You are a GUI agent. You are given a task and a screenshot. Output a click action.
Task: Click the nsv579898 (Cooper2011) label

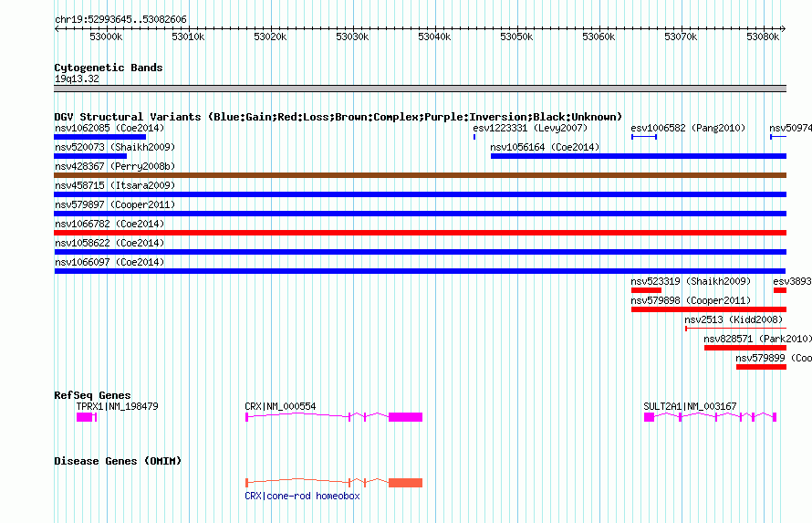(691, 300)
